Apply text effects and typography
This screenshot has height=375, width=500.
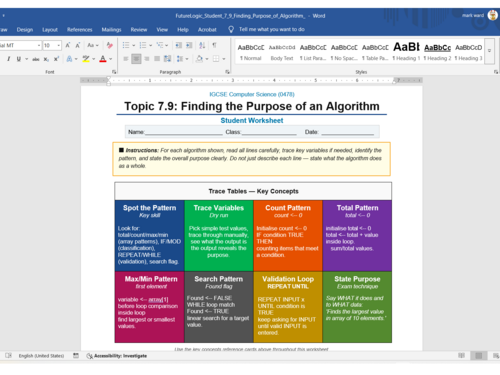point(69,59)
